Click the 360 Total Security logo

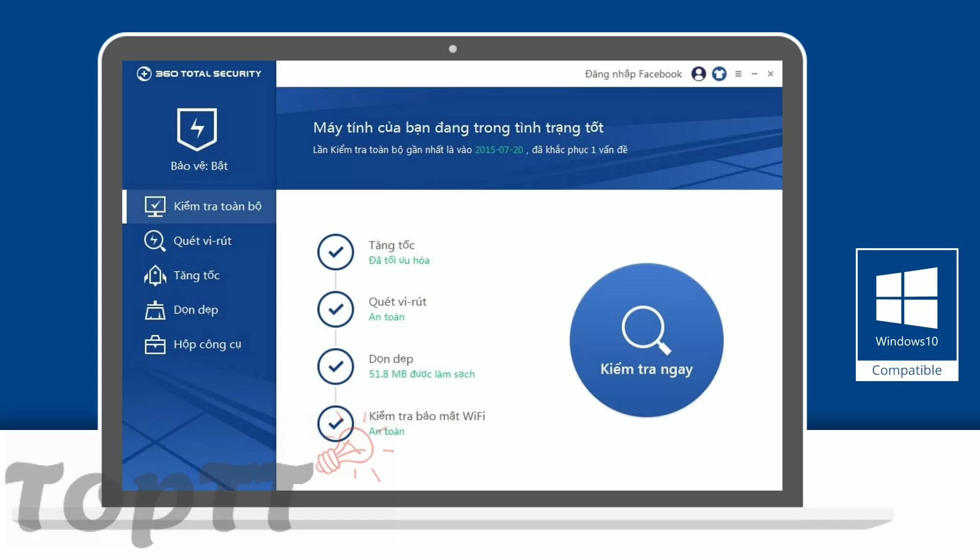[x=199, y=74]
